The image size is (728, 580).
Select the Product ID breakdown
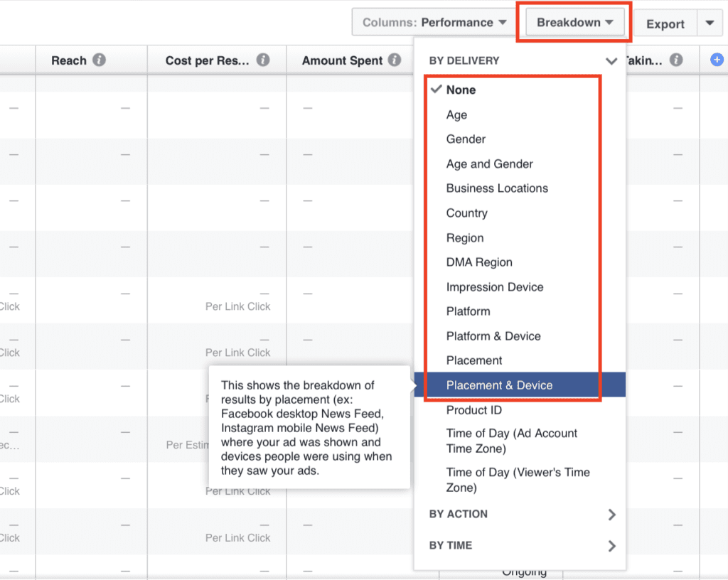[x=520, y=410]
